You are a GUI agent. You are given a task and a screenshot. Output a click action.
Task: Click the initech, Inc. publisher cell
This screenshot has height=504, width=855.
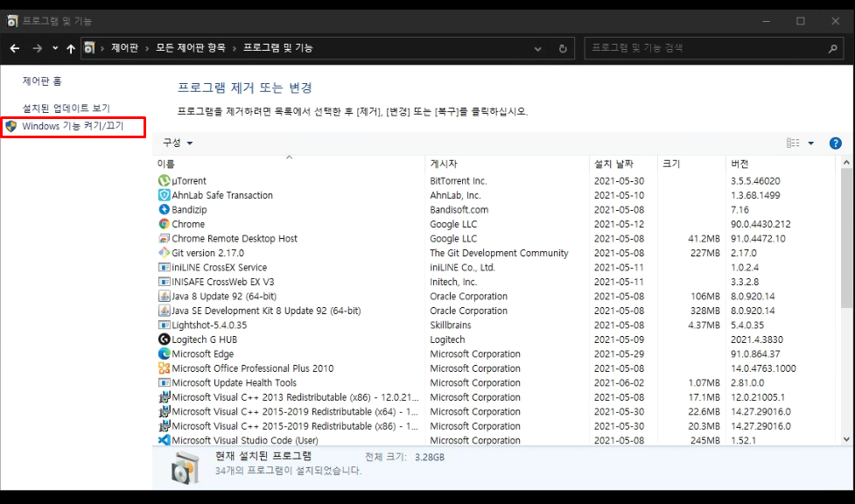pos(453,282)
